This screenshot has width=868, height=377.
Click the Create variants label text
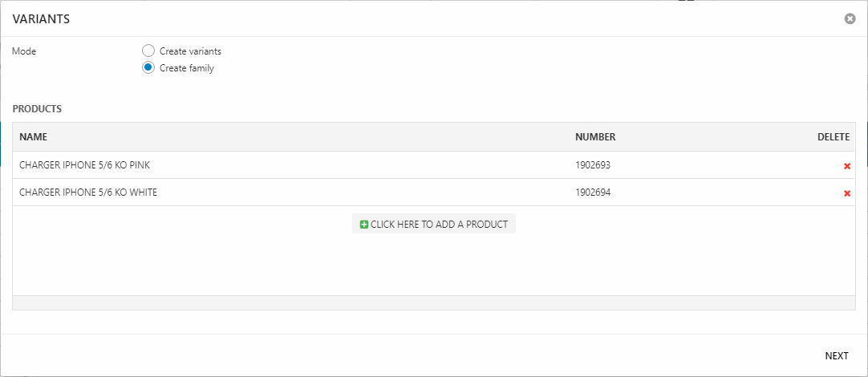tap(190, 51)
